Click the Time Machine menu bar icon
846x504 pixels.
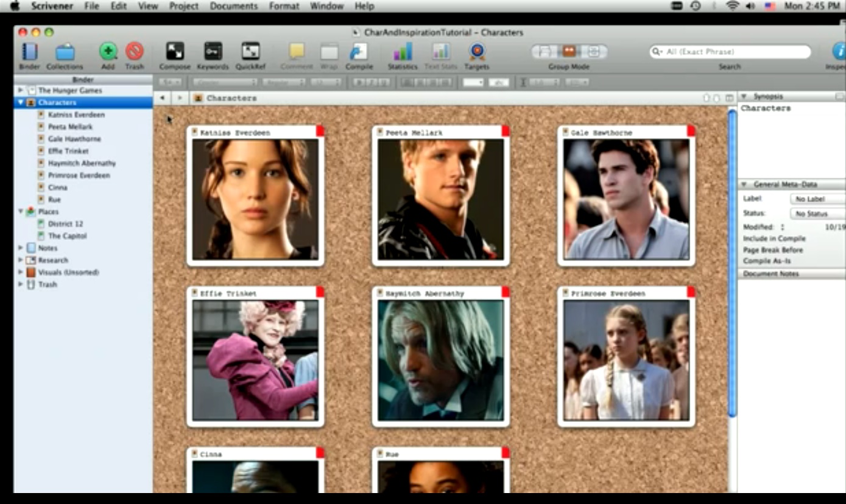point(696,6)
